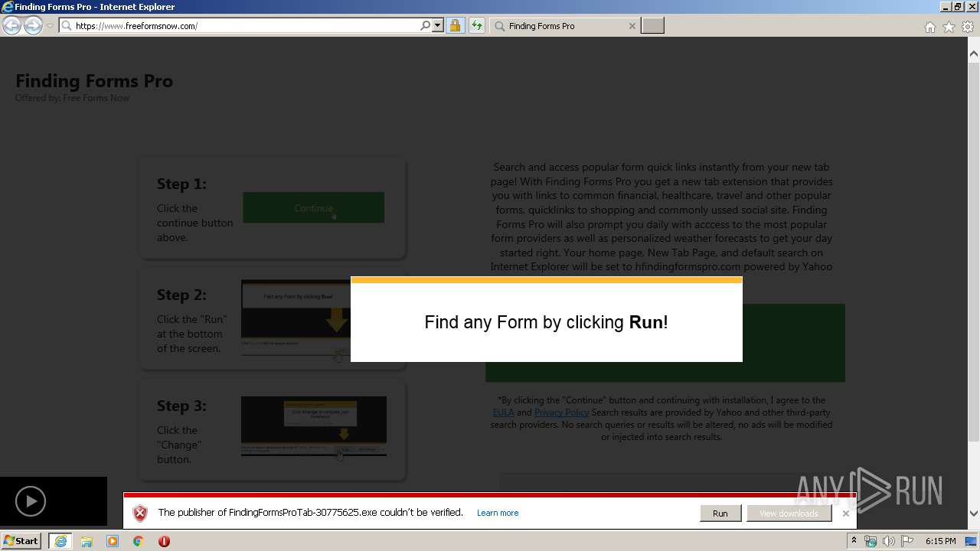
Task: Open the Home page icon
Action: [929, 27]
